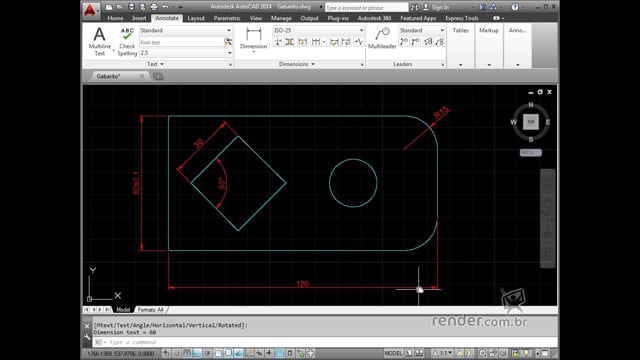This screenshot has height=360, width=640.
Task: Open the AutoCAD application menu logo
Action: coord(90,10)
